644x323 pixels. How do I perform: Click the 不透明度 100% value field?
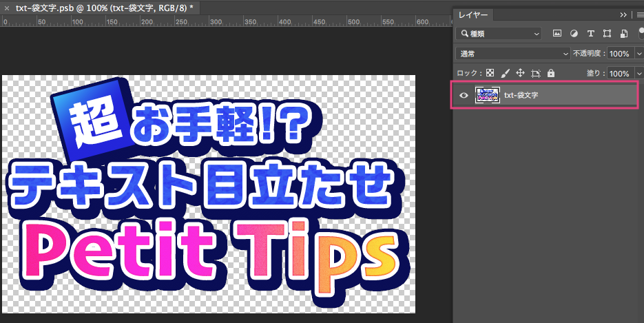click(x=620, y=54)
